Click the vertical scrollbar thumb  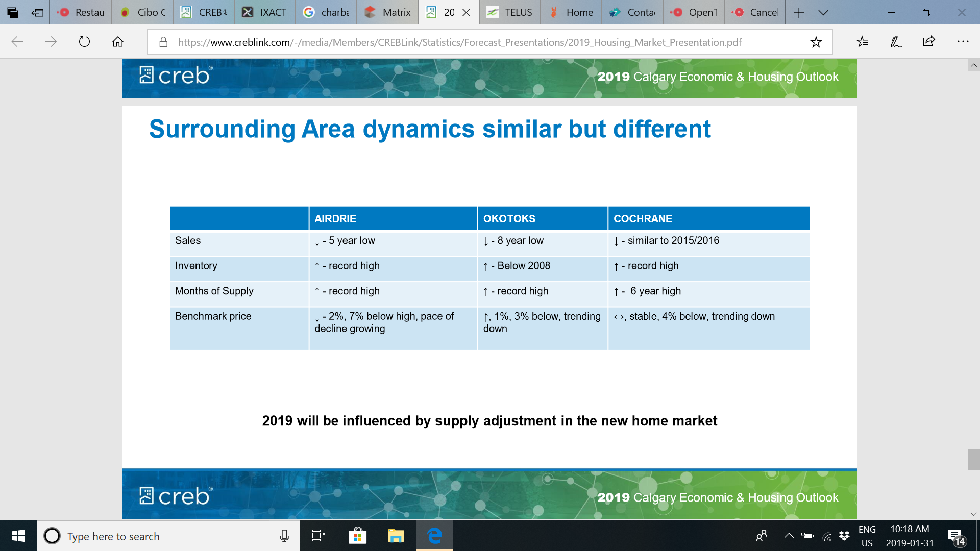(973, 460)
